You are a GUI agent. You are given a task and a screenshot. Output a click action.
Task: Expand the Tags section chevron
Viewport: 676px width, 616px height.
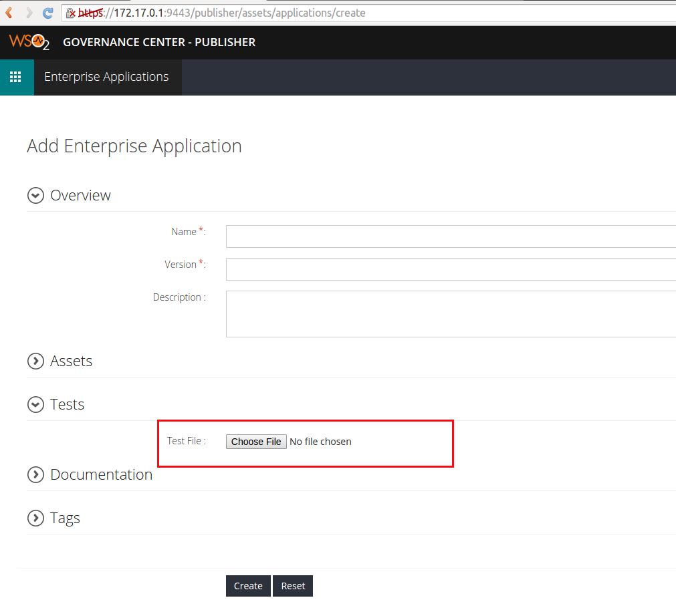(36, 518)
